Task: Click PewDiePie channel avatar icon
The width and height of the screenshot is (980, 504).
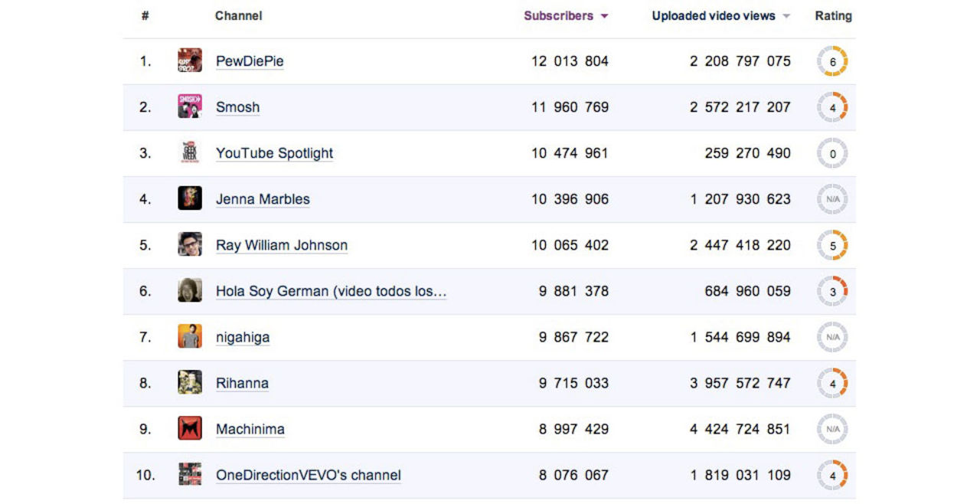Action: tap(190, 61)
